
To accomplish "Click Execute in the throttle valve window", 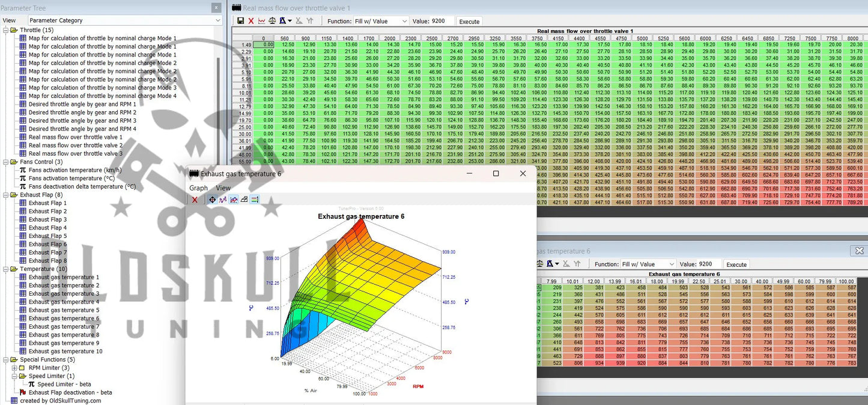I will [469, 22].
